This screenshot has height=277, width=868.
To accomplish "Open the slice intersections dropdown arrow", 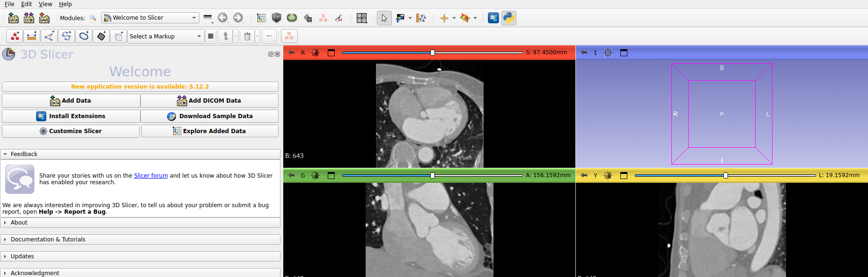I will point(475,18).
